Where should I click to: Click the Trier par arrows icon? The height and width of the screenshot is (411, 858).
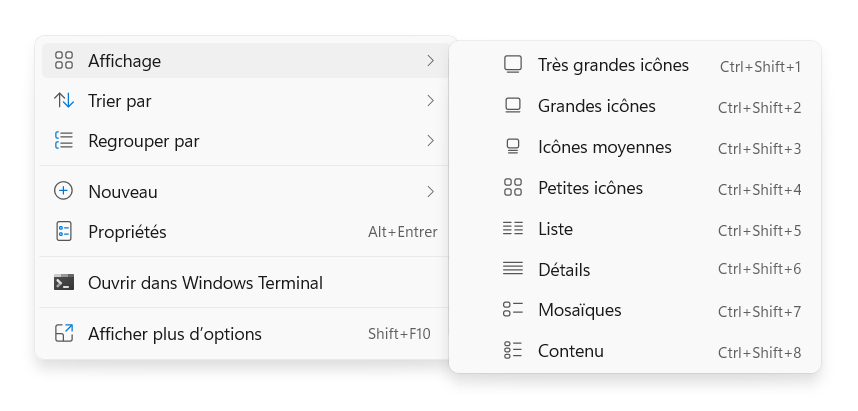tap(64, 101)
